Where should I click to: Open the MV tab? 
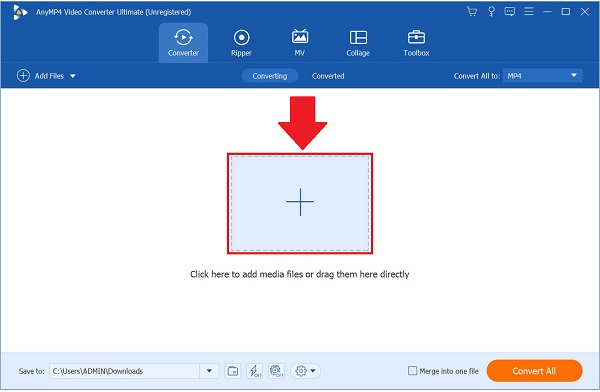[x=300, y=42]
